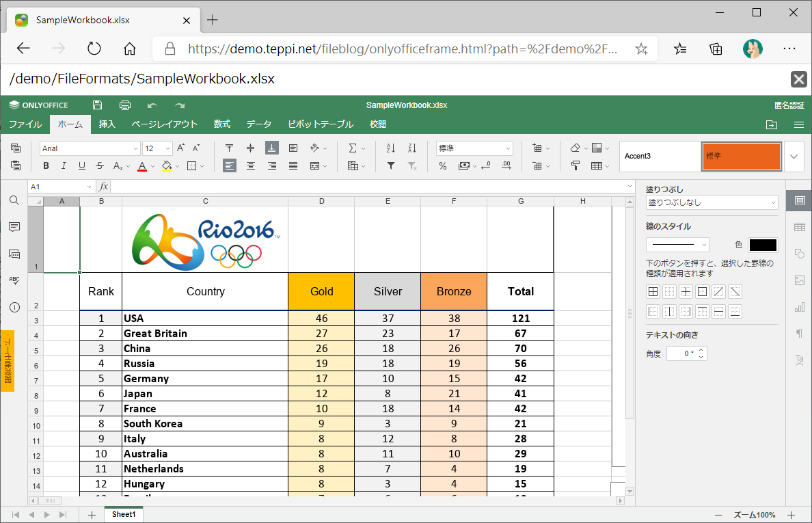Align cell content to middle
This screenshot has width=812, height=523.
point(251,148)
